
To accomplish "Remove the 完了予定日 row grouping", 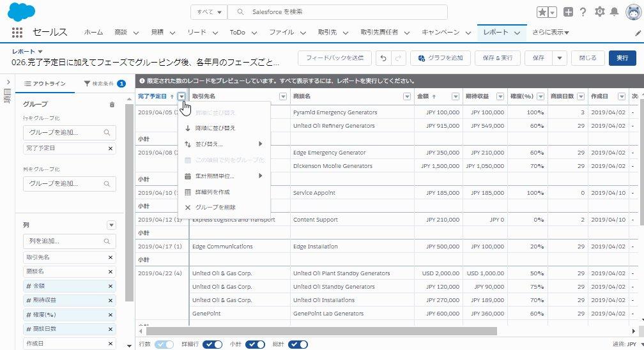I will (111, 148).
